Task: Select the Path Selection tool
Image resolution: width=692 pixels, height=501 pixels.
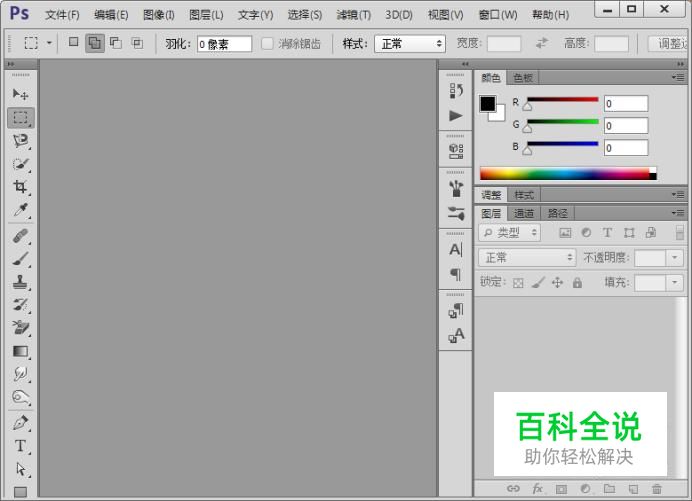Action: [x=20, y=469]
